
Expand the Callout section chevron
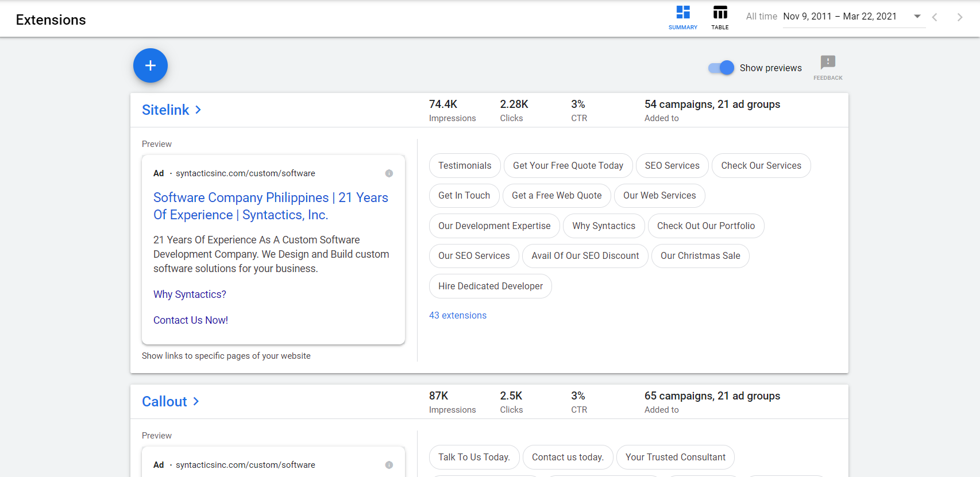(196, 401)
